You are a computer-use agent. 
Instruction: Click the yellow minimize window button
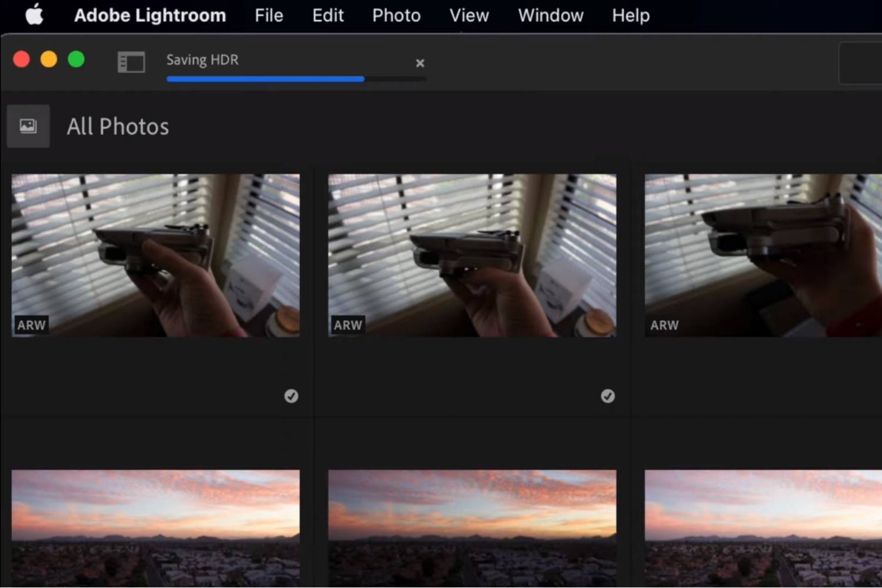(49, 59)
